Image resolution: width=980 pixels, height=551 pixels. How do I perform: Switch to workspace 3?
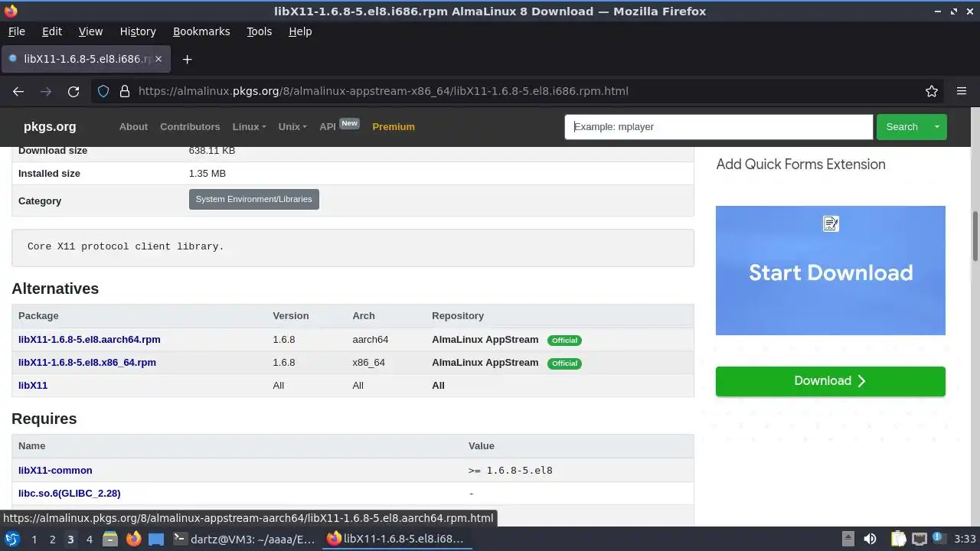(x=70, y=539)
